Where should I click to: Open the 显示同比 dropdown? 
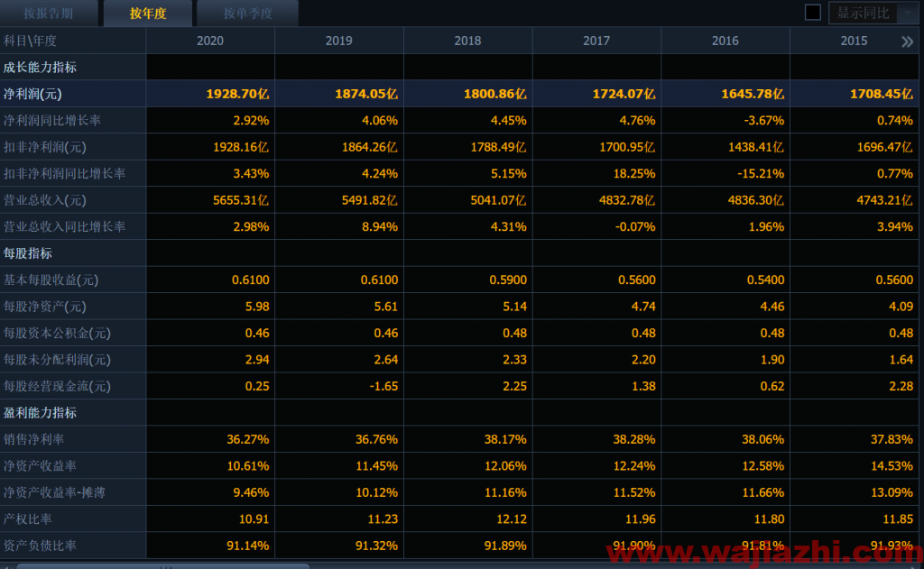(873, 13)
